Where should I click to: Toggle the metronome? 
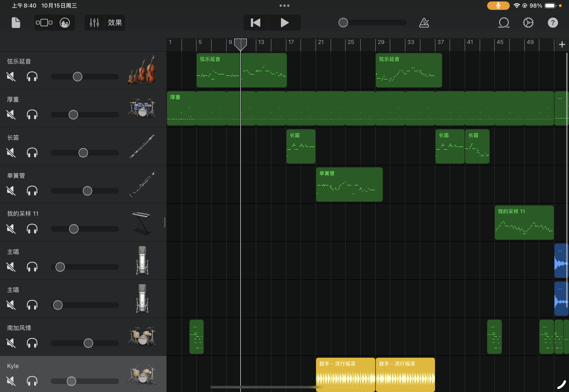coord(424,23)
